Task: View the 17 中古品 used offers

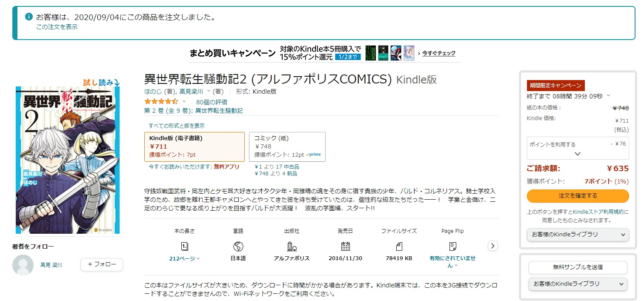Action: 287,166
